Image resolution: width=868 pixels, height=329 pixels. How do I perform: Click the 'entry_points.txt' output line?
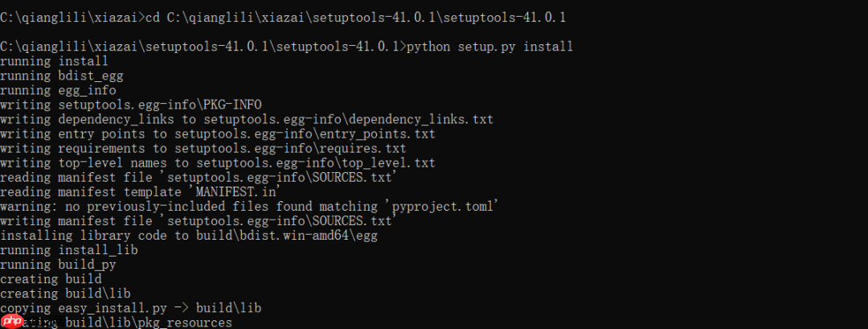(217, 134)
